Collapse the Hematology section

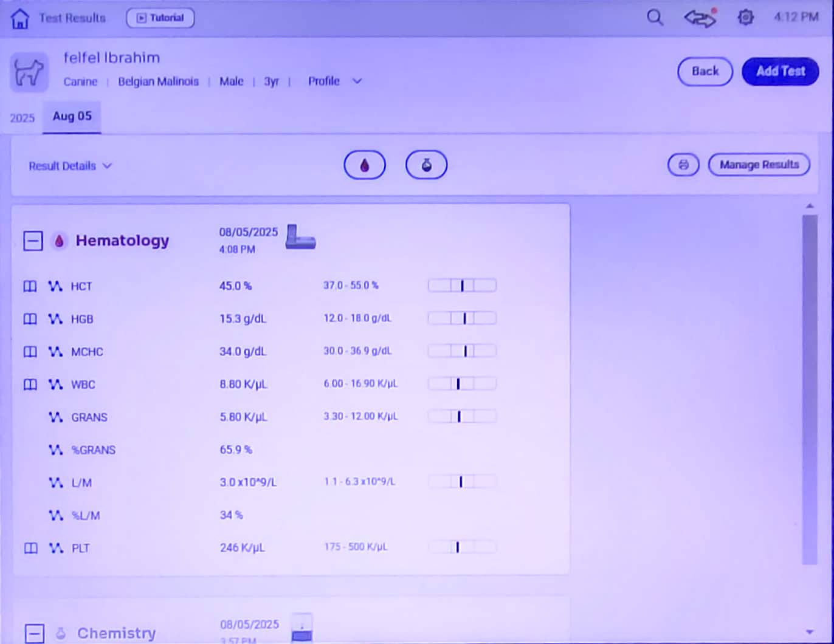[33, 241]
